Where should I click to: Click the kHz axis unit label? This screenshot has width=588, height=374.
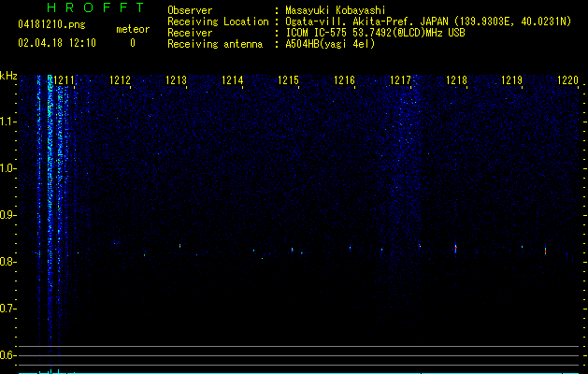tap(8, 76)
